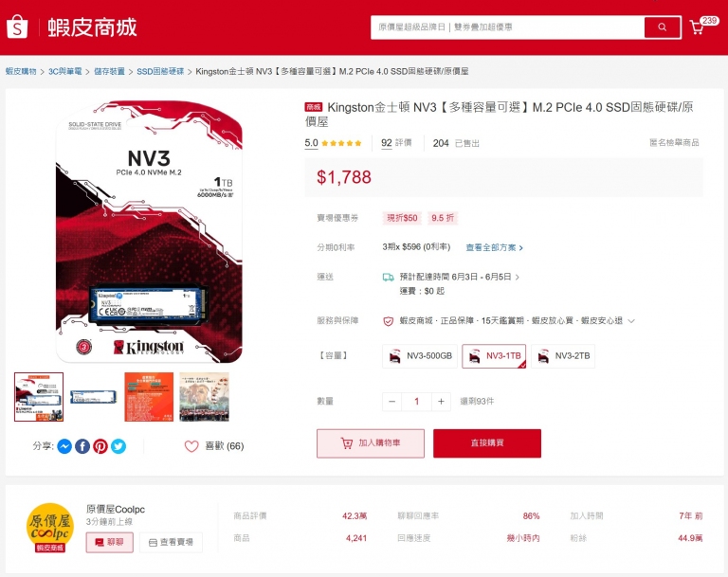Click the search magnifier button
Viewport: 728px width, 577px height.
[x=662, y=27]
